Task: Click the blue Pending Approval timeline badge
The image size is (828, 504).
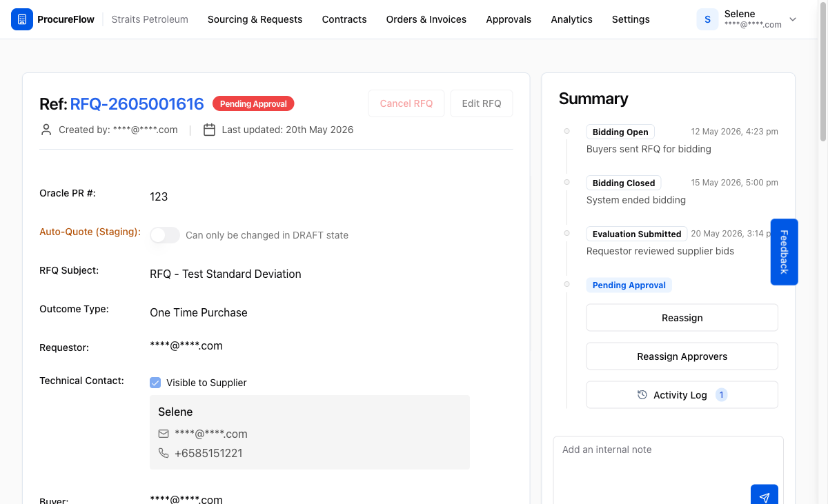Action: (629, 285)
